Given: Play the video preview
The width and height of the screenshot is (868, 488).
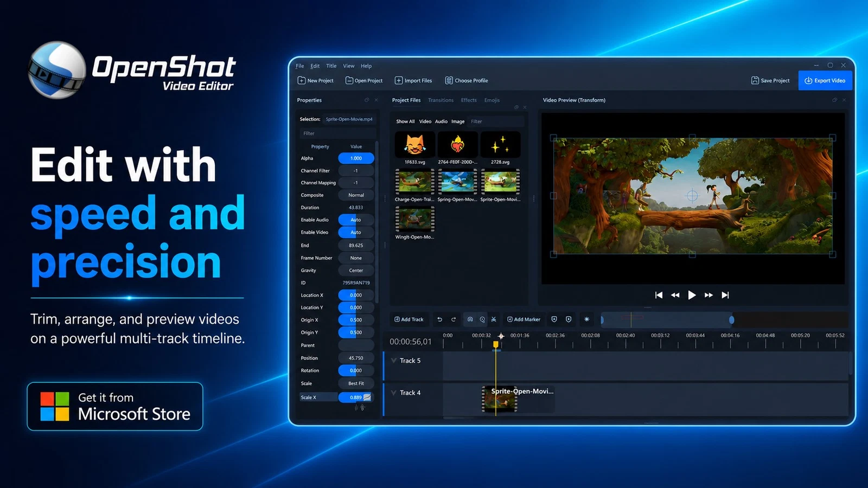Looking at the screenshot, I should pos(692,295).
